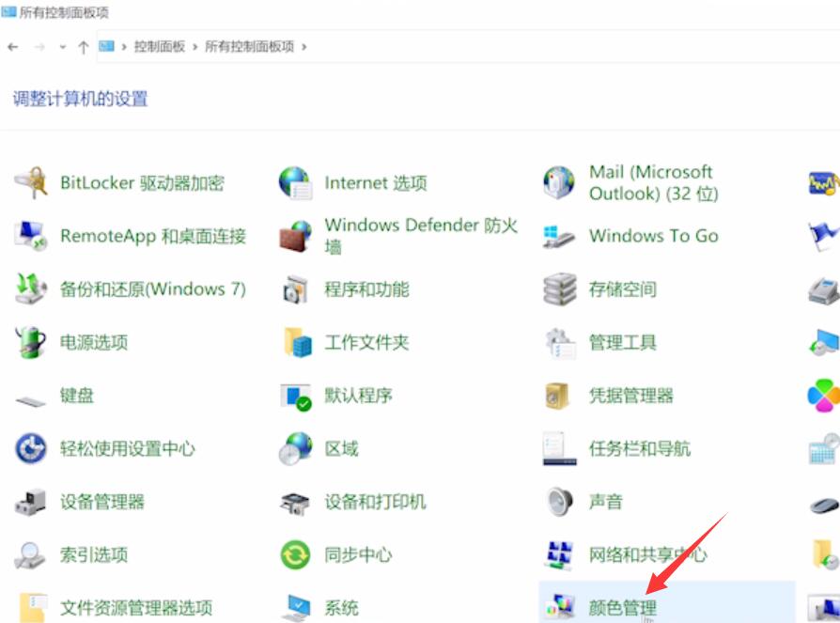840x623 pixels.
Task: Click the 系统 computer icon
Action: tap(296, 607)
